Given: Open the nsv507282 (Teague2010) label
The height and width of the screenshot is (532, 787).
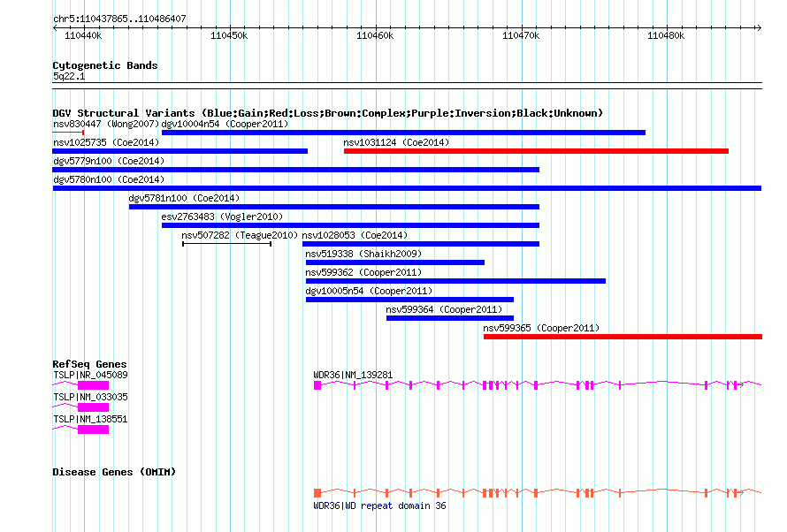Looking at the screenshot, I should [240, 235].
